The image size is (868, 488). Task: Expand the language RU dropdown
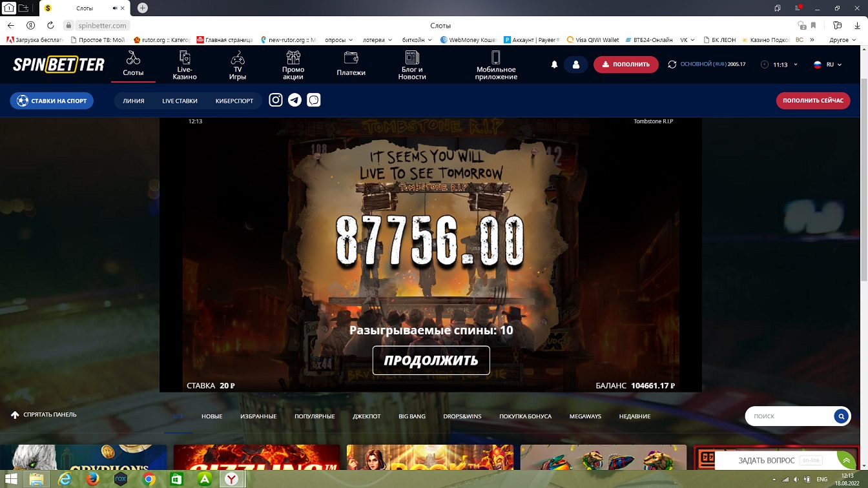pos(827,65)
